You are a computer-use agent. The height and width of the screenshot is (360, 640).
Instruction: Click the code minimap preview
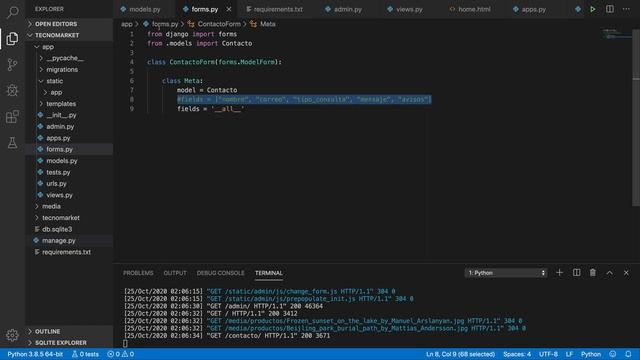pyautogui.click(x=616, y=34)
